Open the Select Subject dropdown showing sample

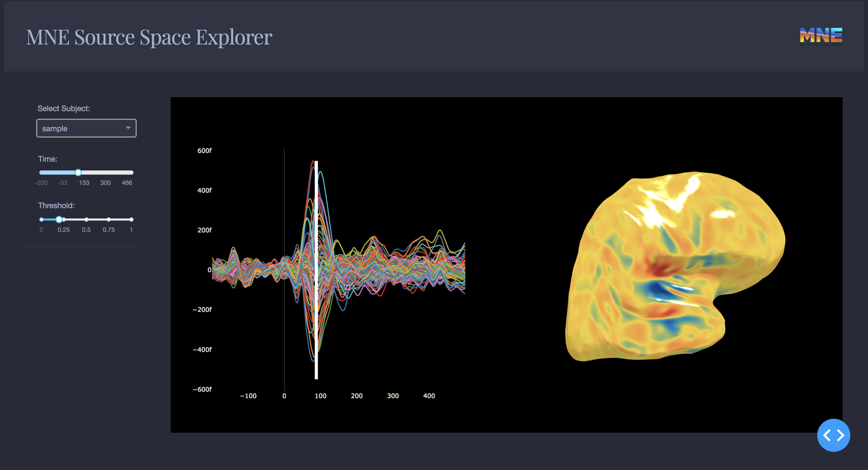[86, 128]
